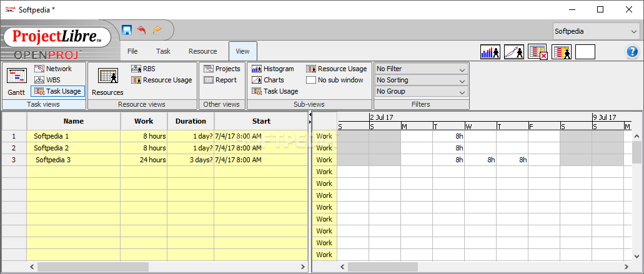Open the Report view
This screenshot has height=274, width=644.
point(220,80)
